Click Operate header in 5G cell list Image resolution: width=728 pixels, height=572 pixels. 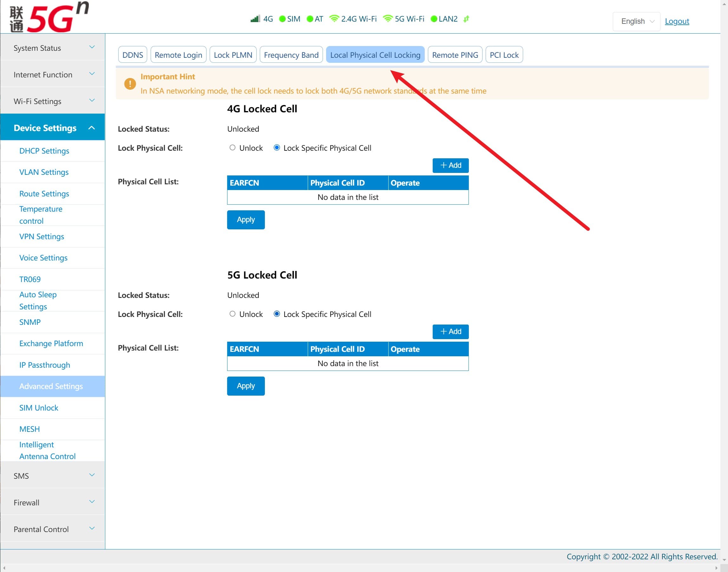click(x=428, y=349)
